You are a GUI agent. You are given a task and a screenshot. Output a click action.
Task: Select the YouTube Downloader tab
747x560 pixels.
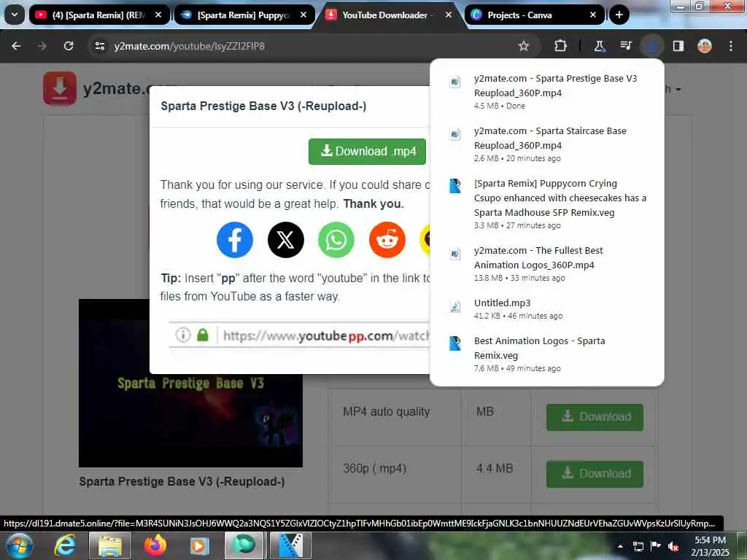click(387, 15)
